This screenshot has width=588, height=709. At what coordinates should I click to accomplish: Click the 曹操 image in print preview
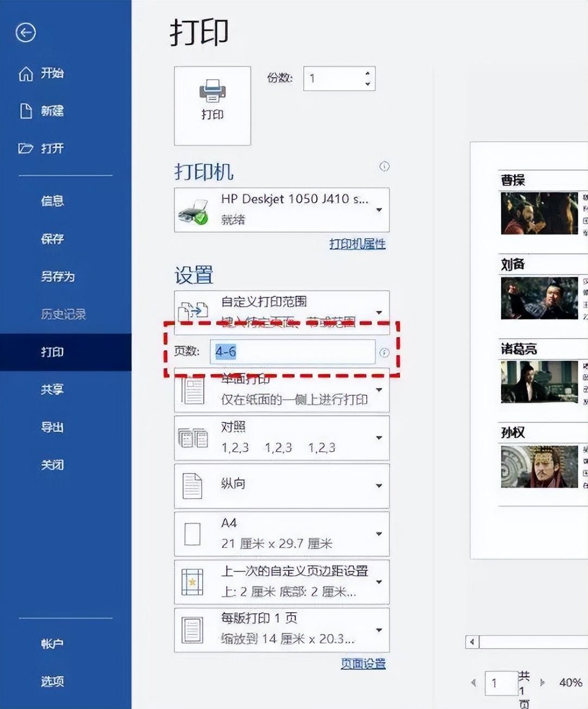point(539,213)
